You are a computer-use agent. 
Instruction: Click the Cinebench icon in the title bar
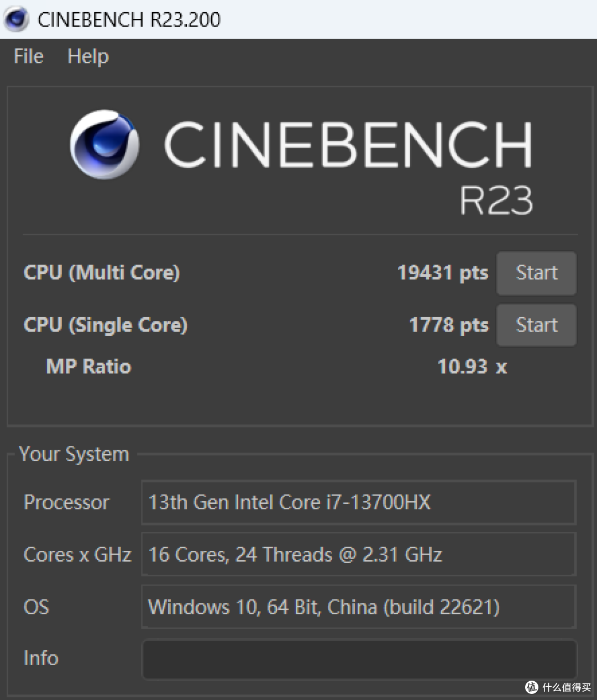click(x=16, y=19)
